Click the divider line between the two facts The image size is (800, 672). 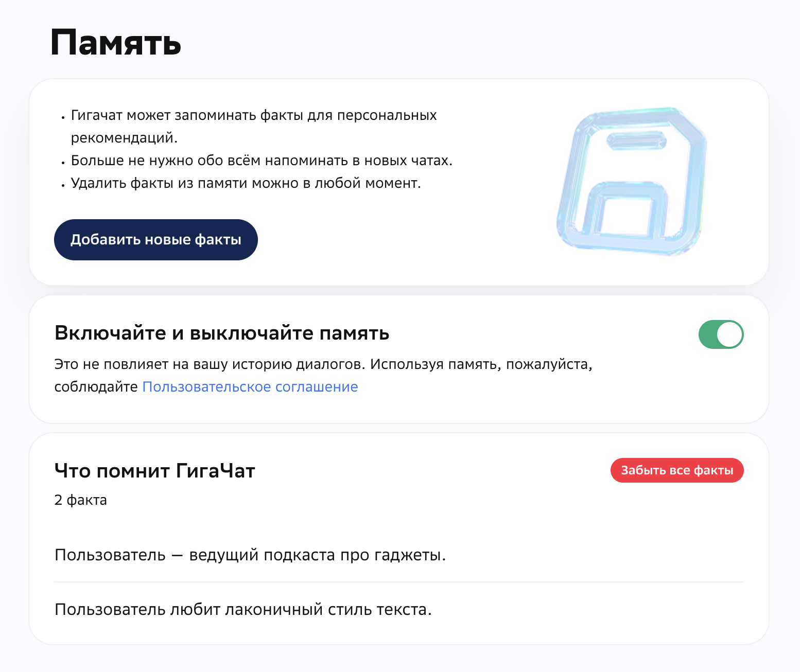(398, 582)
